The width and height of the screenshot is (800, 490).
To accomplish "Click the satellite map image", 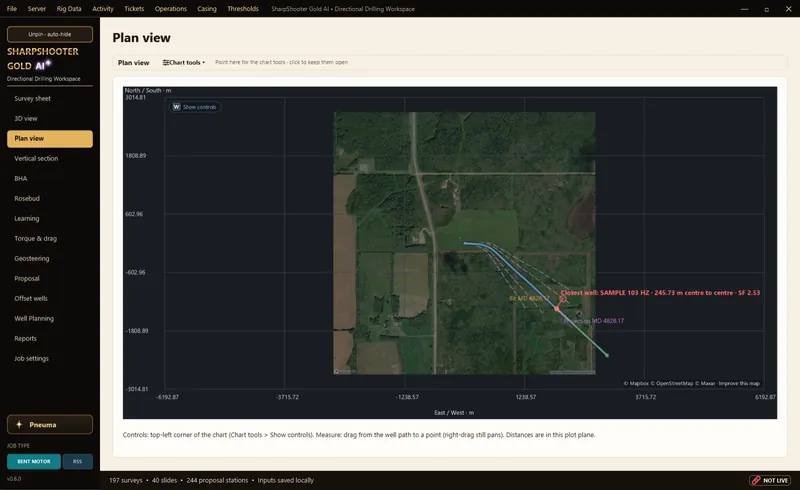I will [464, 243].
